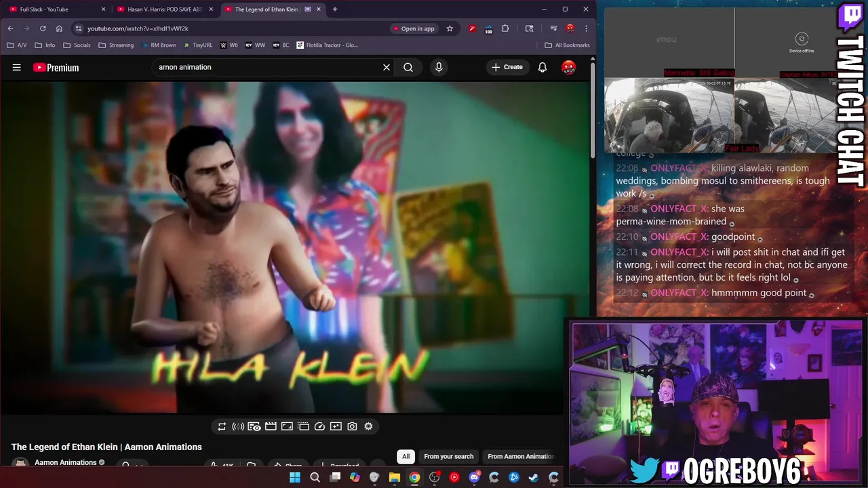Image resolution: width=868 pixels, height=488 pixels.
Task: Open Steam from the taskbar
Action: click(x=534, y=477)
